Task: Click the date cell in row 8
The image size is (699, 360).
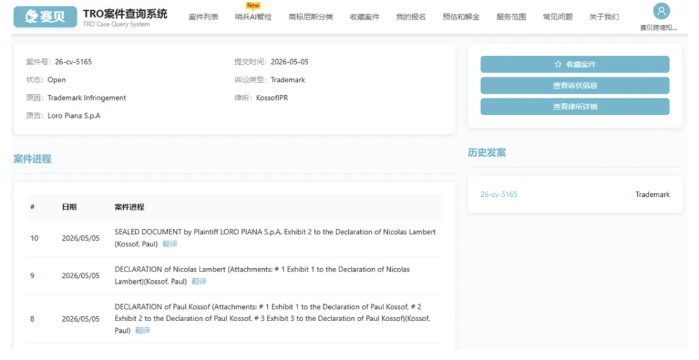Action: (81, 319)
